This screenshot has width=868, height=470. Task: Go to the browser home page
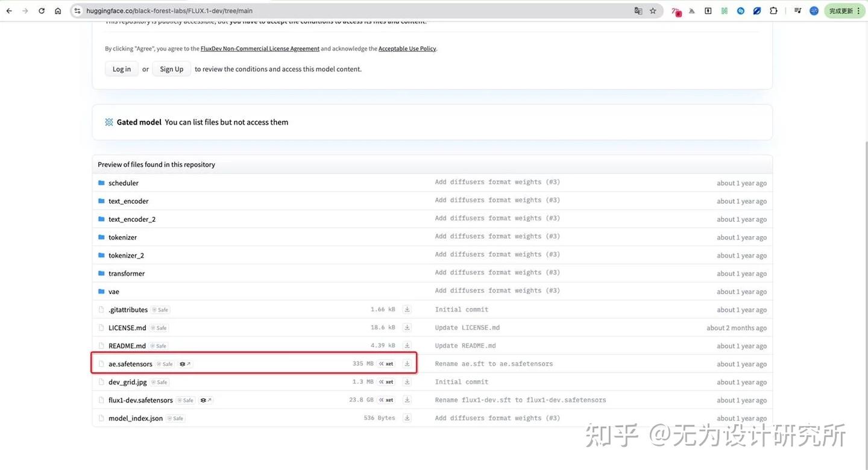(58, 11)
